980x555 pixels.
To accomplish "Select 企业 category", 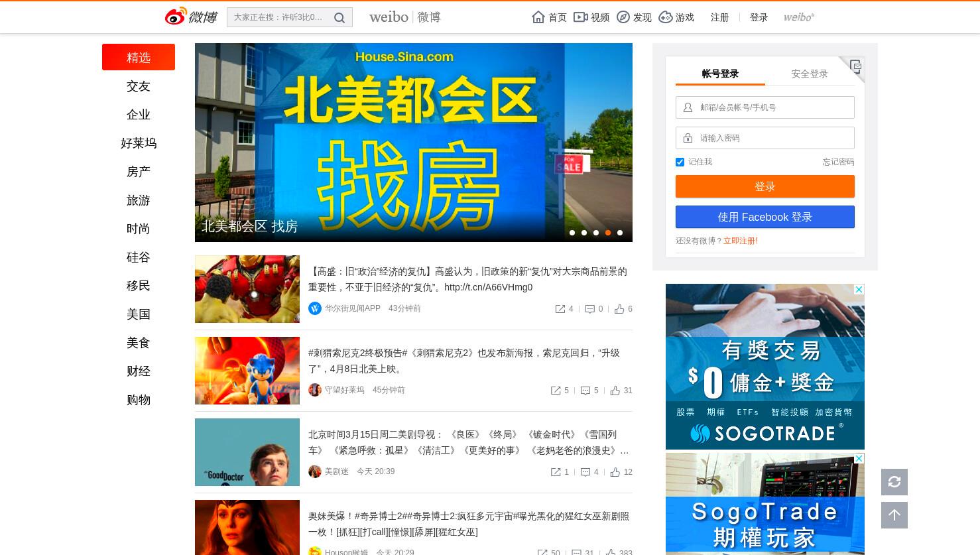I will click(x=139, y=115).
